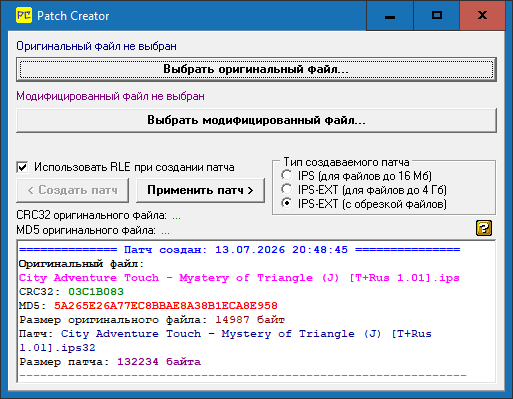Click Выбрать модифицированный файл button
This screenshot has width=513, height=399.
(256, 120)
